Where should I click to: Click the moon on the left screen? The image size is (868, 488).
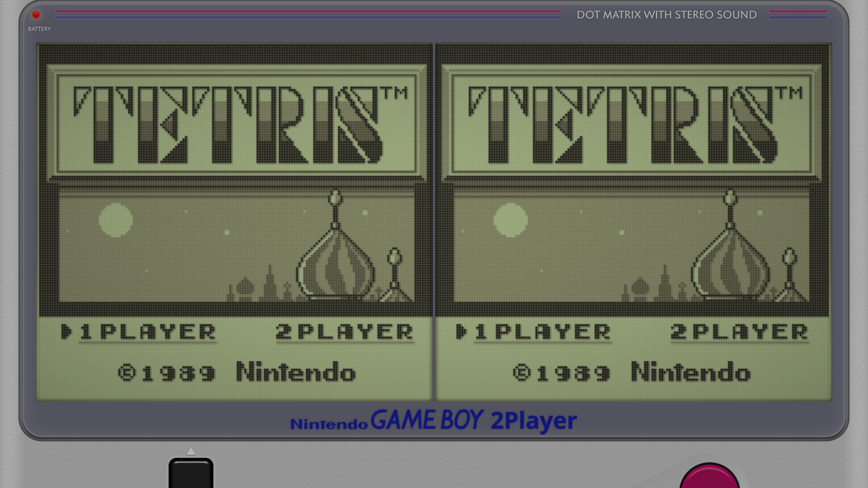point(116,220)
